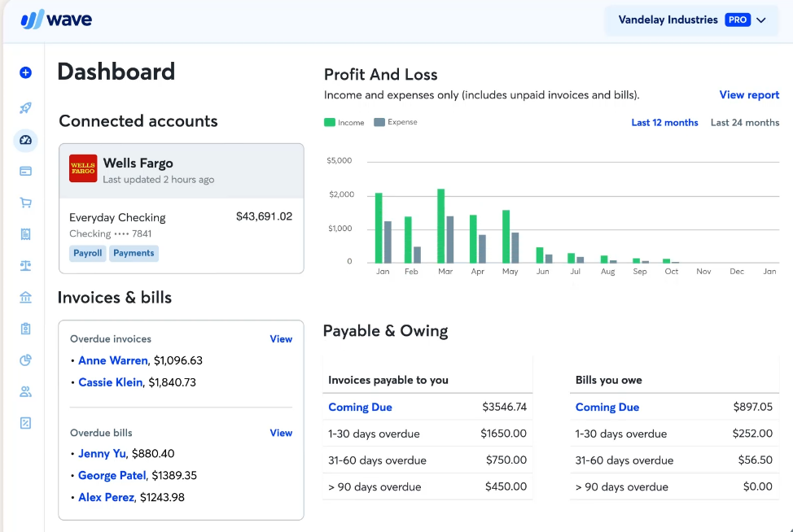
Task: Open the Coming Due invoices payable link
Action: pyautogui.click(x=360, y=407)
